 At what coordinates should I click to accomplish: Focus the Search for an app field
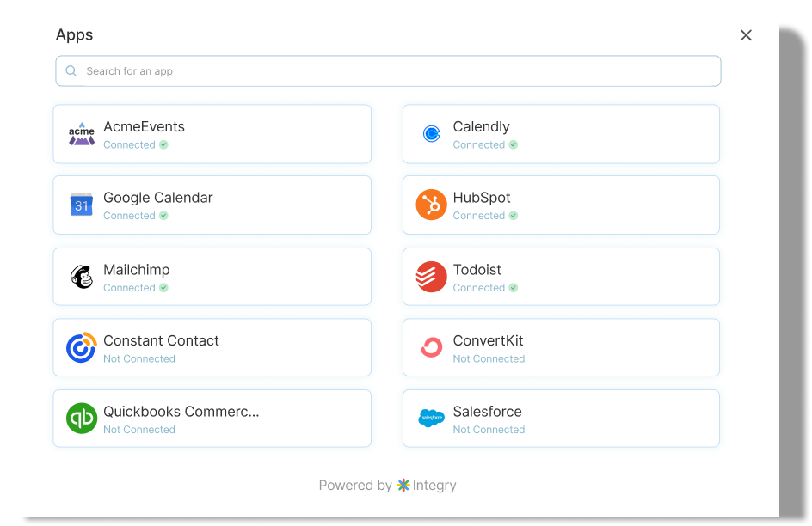pos(389,70)
